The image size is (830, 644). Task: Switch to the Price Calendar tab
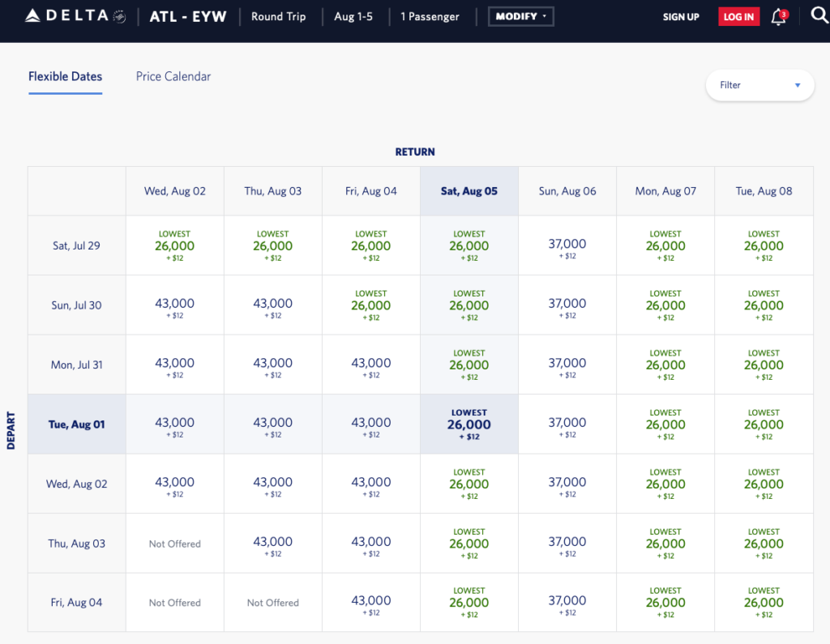click(x=173, y=76)
